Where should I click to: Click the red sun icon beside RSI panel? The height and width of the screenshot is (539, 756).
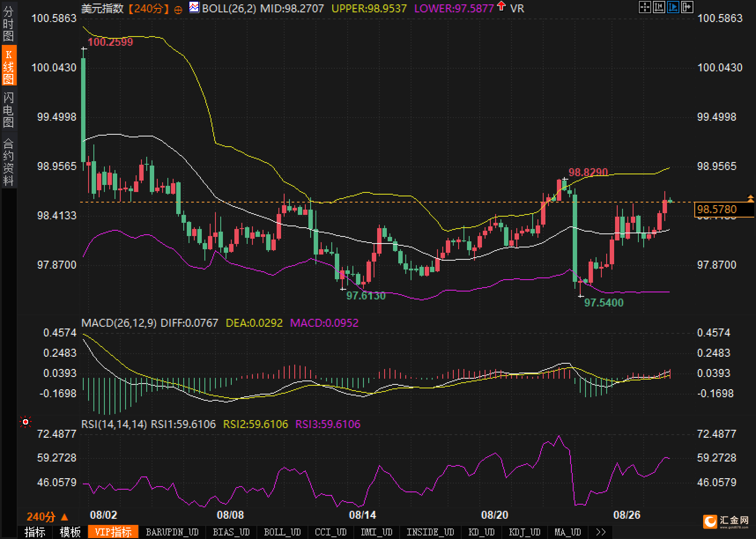tap(26, 422)
